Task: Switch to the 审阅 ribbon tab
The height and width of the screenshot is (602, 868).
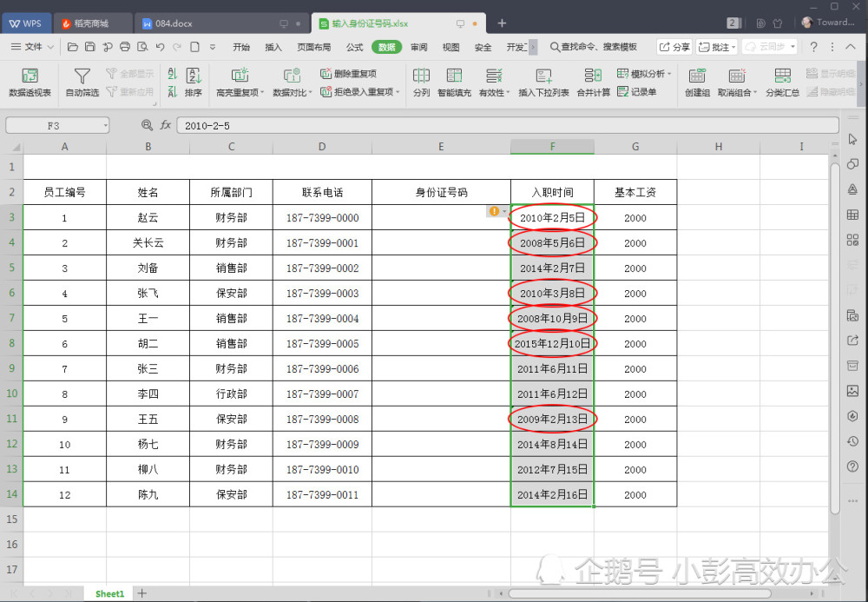Action: [419, 47]
